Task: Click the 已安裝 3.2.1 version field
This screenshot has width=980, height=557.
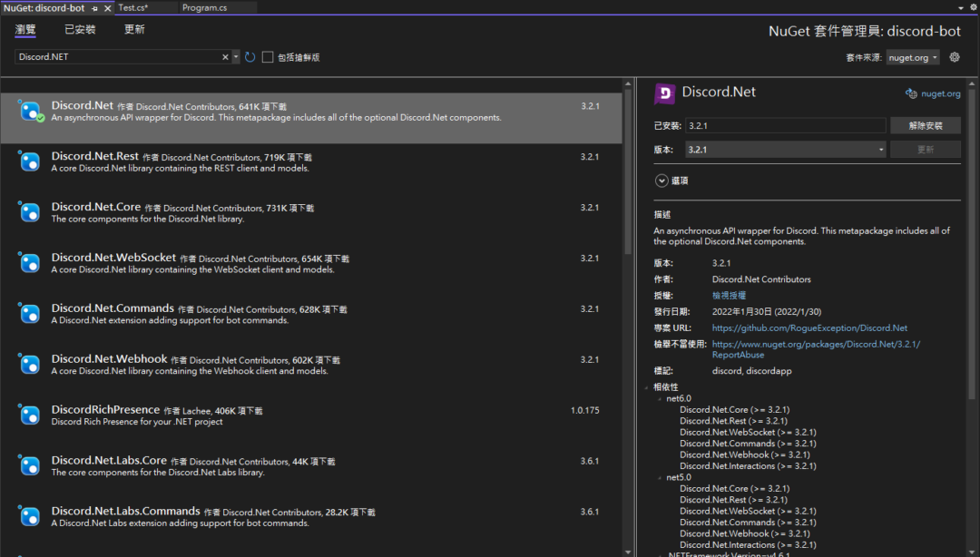Action: tap(786, 126)
